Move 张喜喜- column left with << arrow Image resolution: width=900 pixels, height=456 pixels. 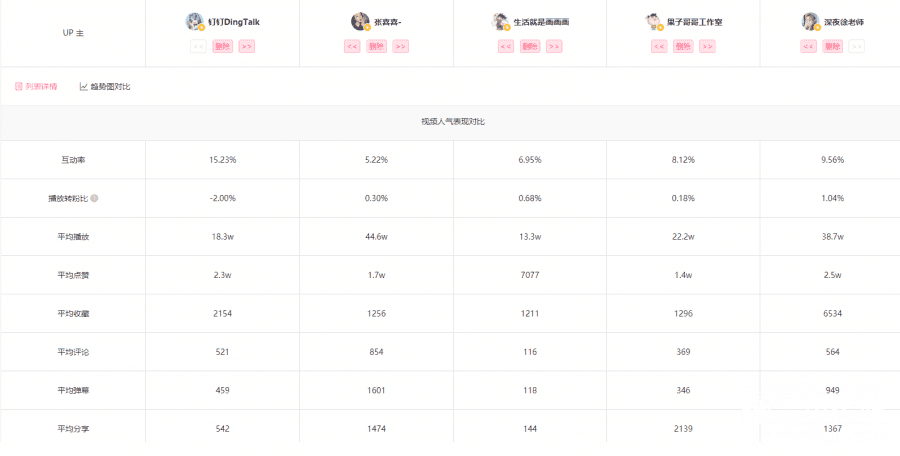pos(352,46)
